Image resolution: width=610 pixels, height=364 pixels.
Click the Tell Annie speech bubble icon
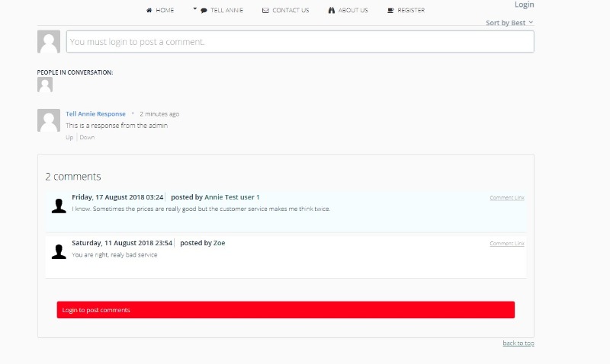click(204, 11)
